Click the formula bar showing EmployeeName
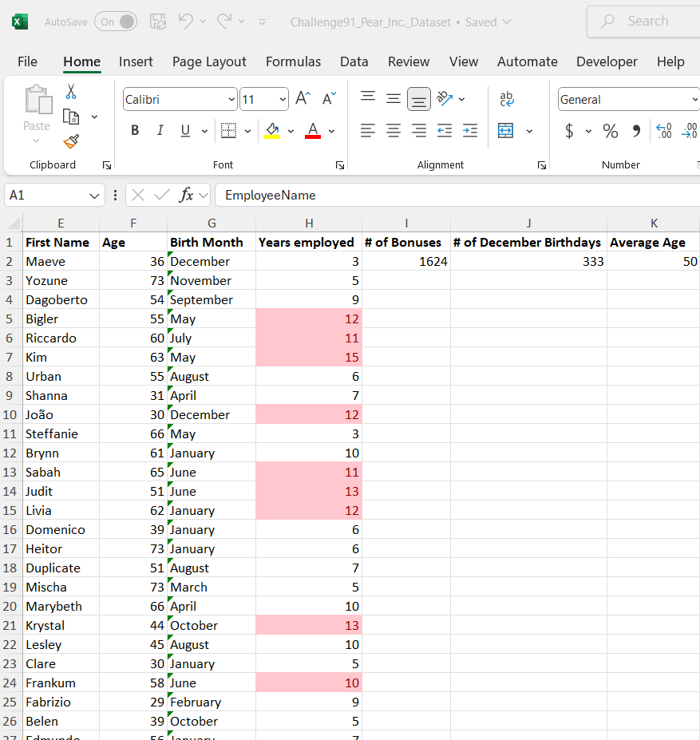 457,195
